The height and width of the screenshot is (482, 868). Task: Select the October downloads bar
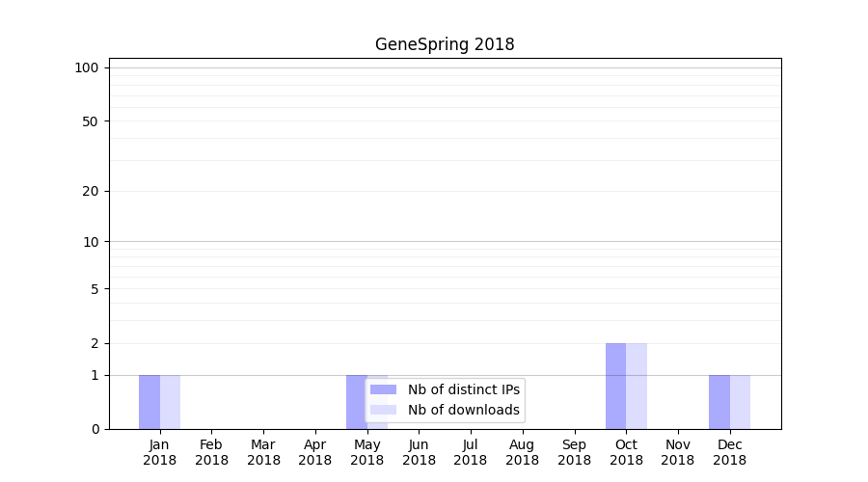[x=637, y=386]
